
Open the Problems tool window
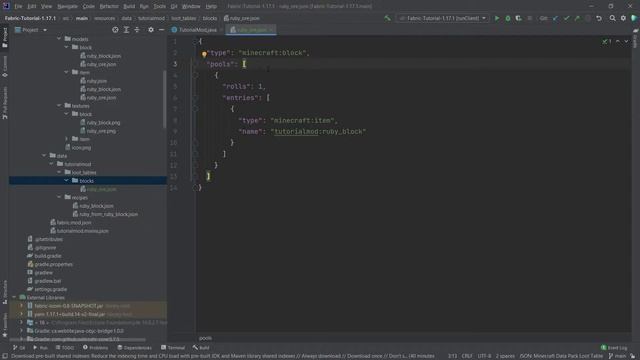[x=95, y=348]
